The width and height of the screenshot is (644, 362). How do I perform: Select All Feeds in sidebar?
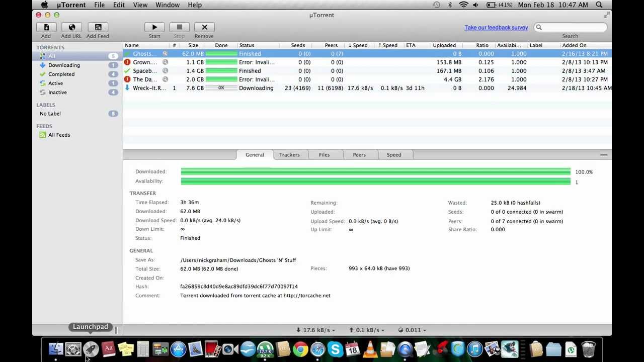tap(59, 135)
